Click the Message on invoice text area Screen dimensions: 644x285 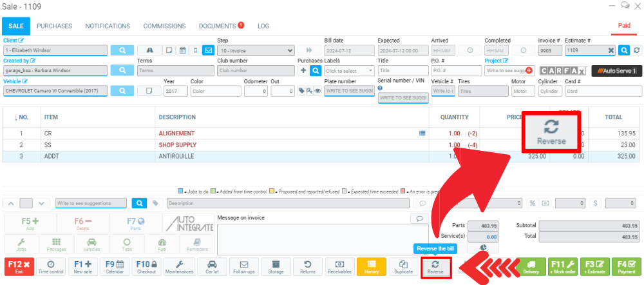click(323, 239)
